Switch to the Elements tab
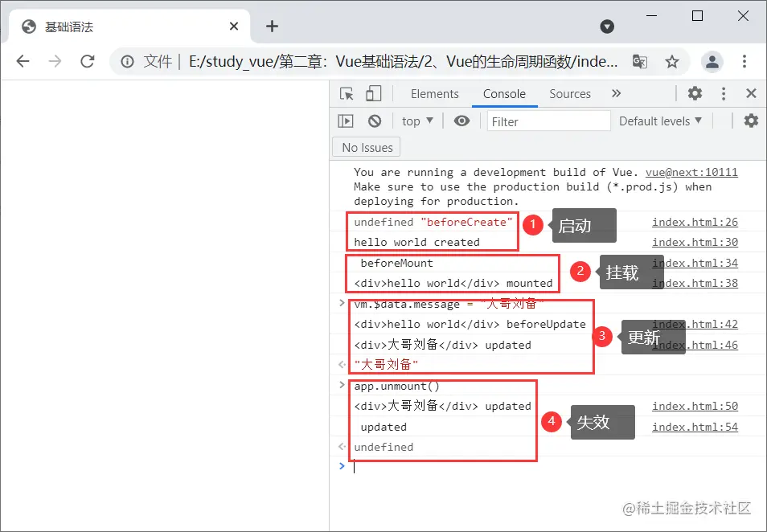The image size is (767, 532). (434, 93)
